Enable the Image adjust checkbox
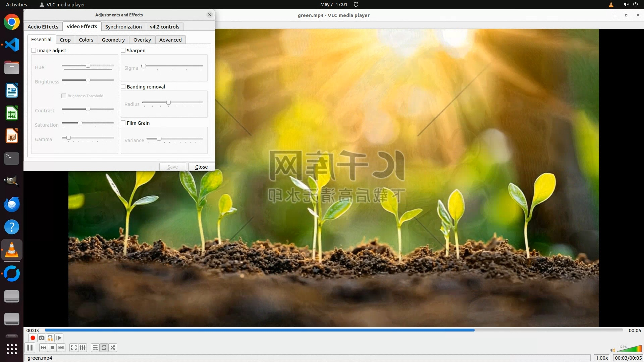 [x=34, y=50]
